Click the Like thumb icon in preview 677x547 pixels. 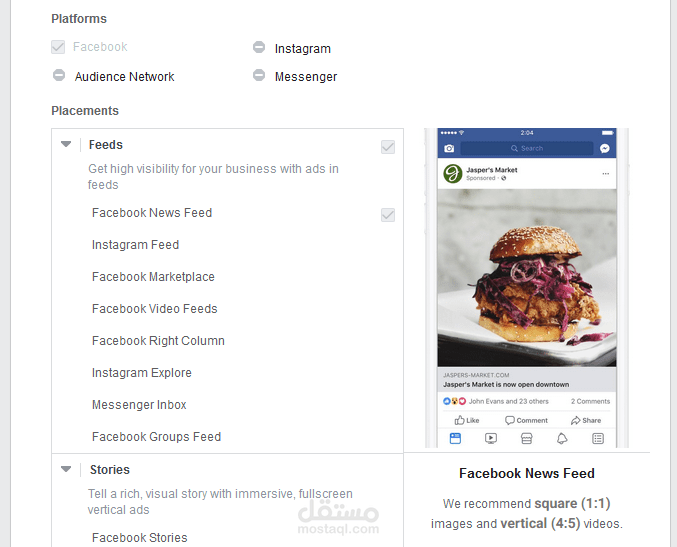point(459,420)
